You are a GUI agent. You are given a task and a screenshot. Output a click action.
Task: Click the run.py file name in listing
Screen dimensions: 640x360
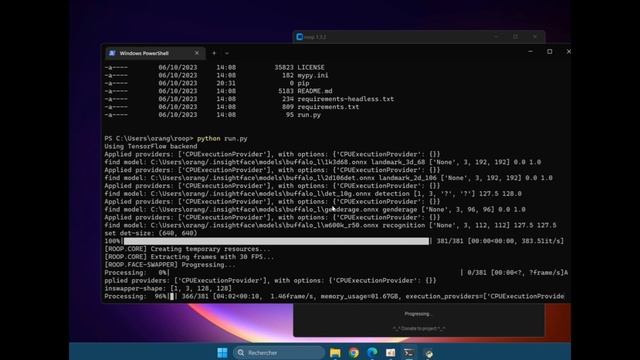[x=309, y=115]
